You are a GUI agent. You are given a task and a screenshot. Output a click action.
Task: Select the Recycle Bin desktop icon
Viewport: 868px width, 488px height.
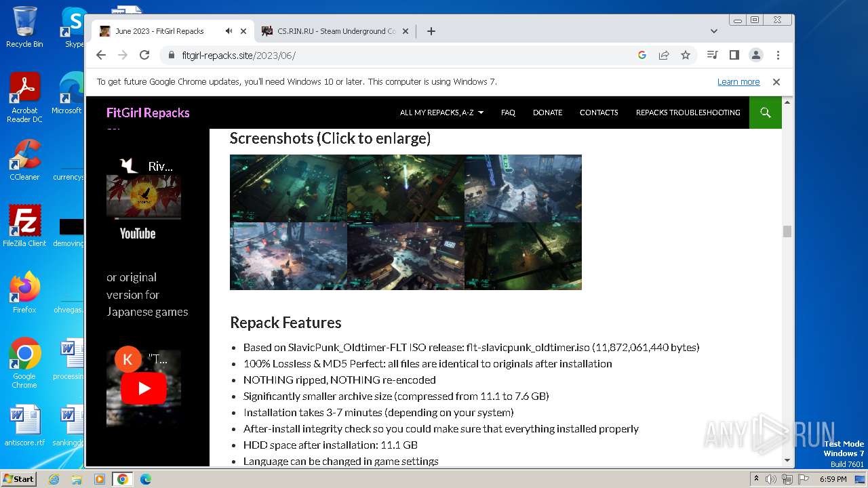pos(24,27)
